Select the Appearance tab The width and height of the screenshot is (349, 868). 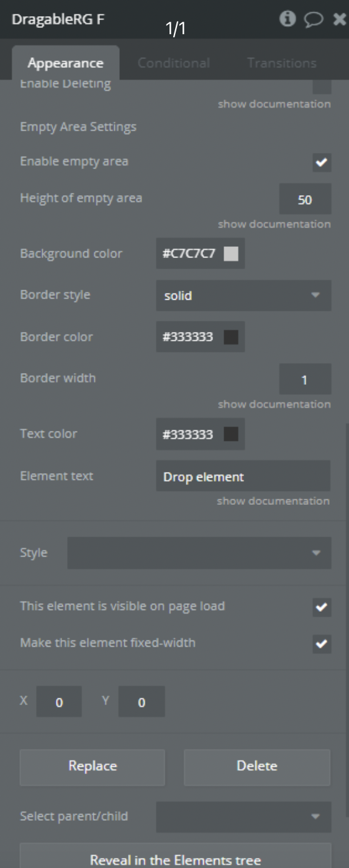click(65, 63)
